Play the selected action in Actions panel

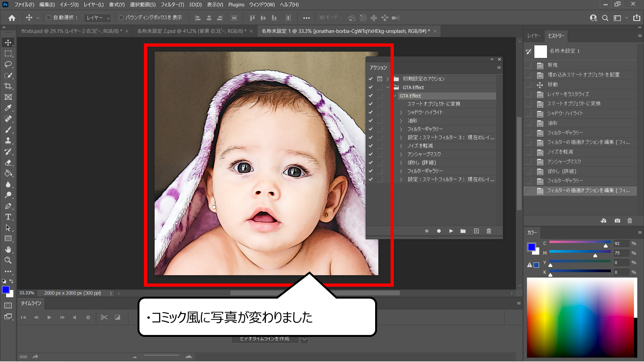click(451, 231)
